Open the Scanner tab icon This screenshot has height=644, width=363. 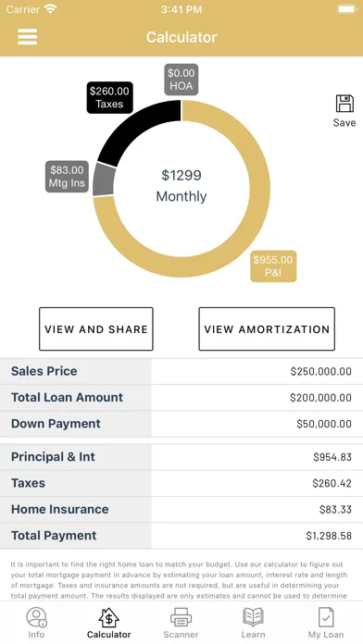181,617
